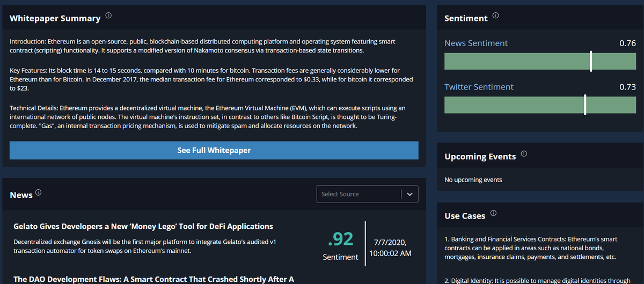Open The DAO Development Flaws headline
Screen dimensions: 644x284
point(153,279)
